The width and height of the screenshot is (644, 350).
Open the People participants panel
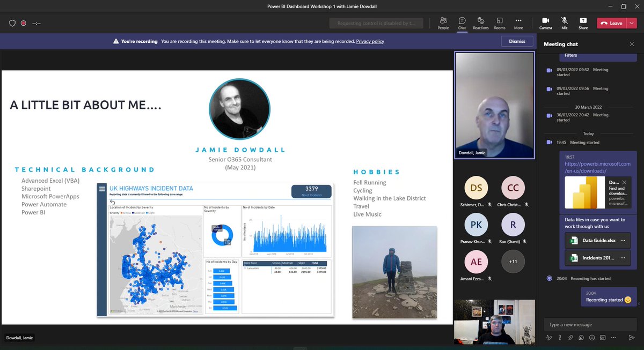pos(443,23)
